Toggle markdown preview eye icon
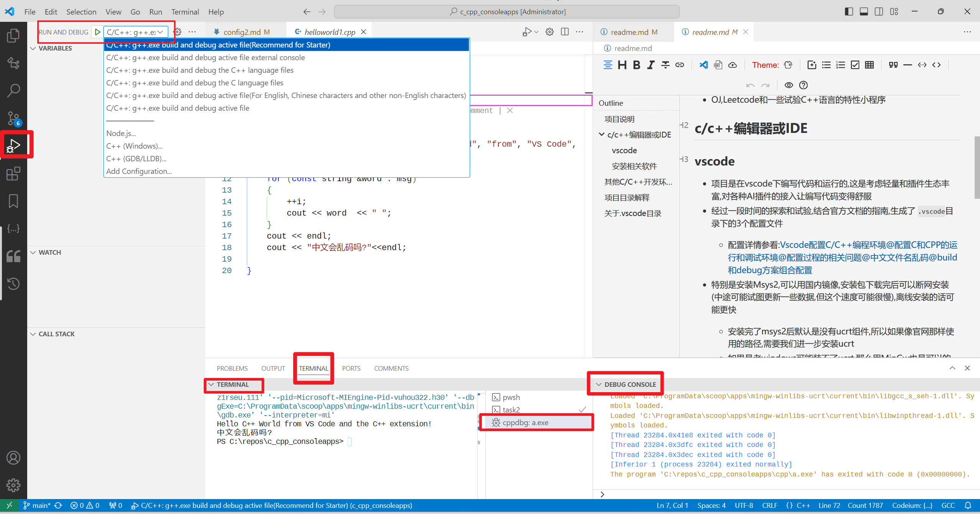This screenshot has height=514, width=980. (x=789, y=85)
